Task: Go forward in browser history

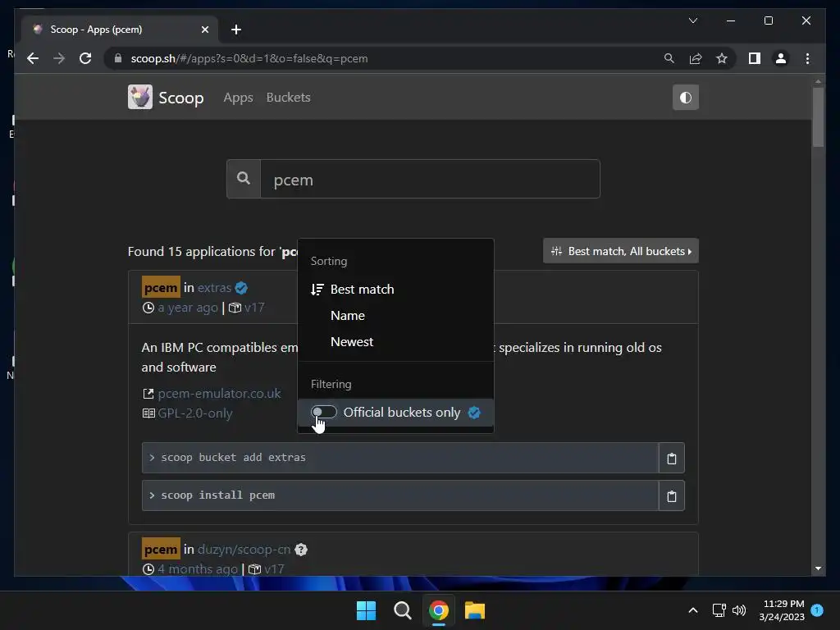Action: click(59, 58)
